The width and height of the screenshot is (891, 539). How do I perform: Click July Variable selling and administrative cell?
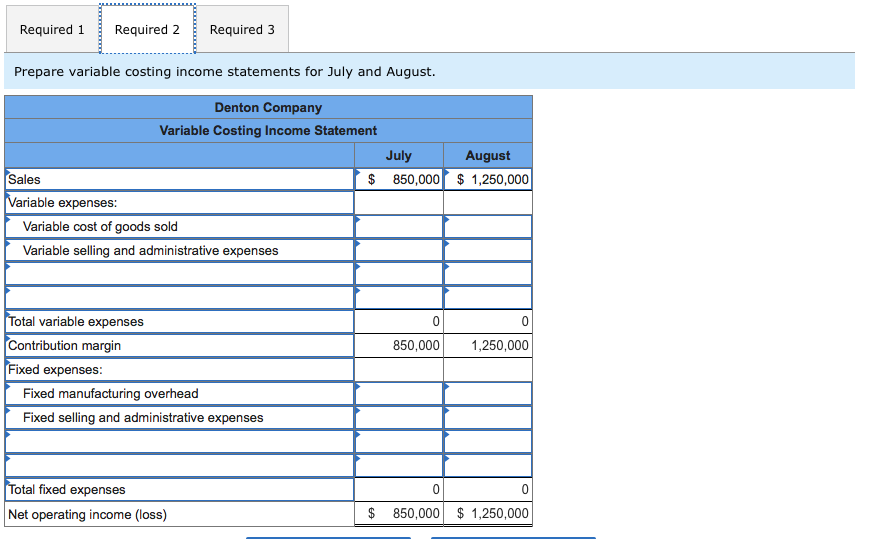click(399, 250)
